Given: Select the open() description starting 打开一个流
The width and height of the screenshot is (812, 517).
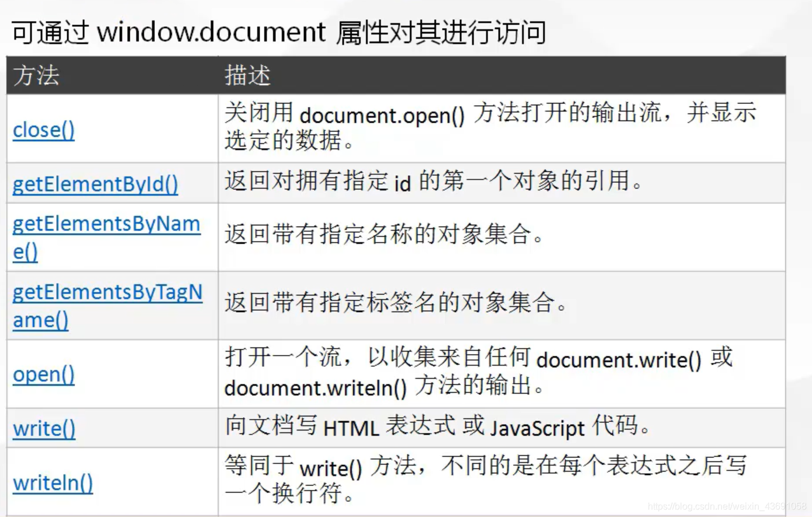Looking at the screenshot, I should pyautogui.click(x=478, y=372).
